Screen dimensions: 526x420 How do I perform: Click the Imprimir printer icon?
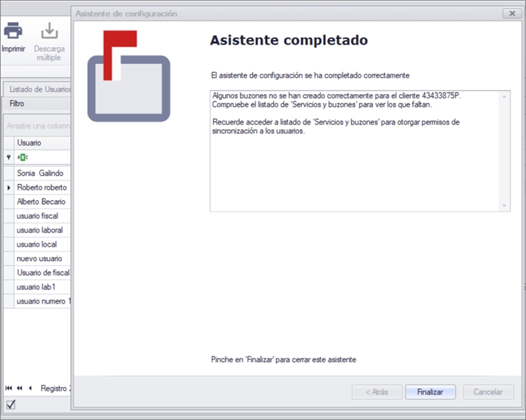tap(13, 30)
